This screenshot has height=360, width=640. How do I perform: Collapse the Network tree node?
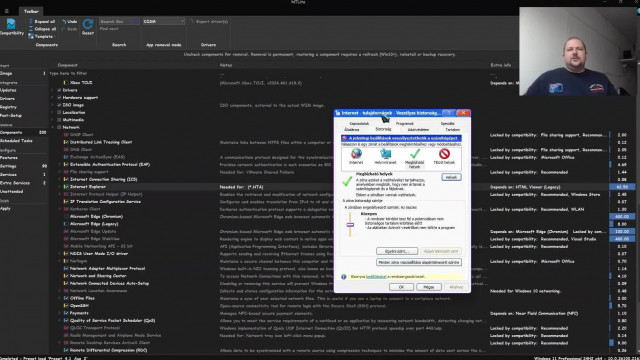click(53, 127)
